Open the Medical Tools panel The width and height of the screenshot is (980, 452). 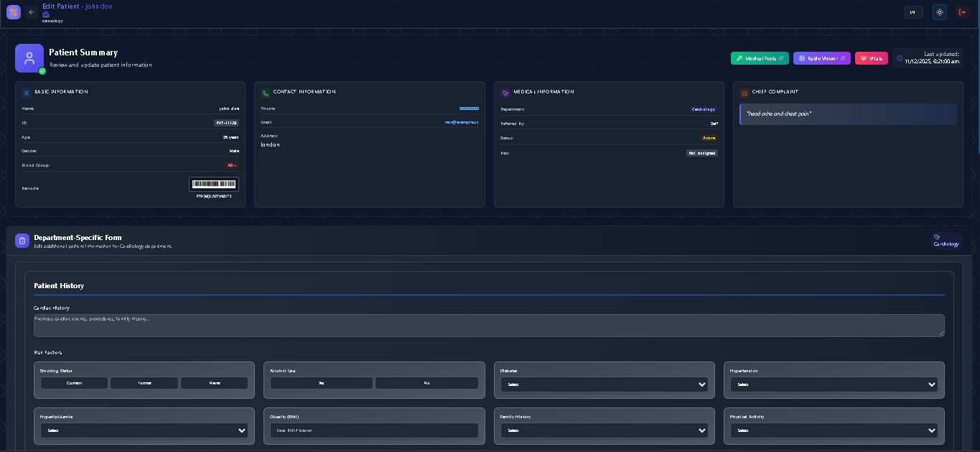click(x=759, y=58)
